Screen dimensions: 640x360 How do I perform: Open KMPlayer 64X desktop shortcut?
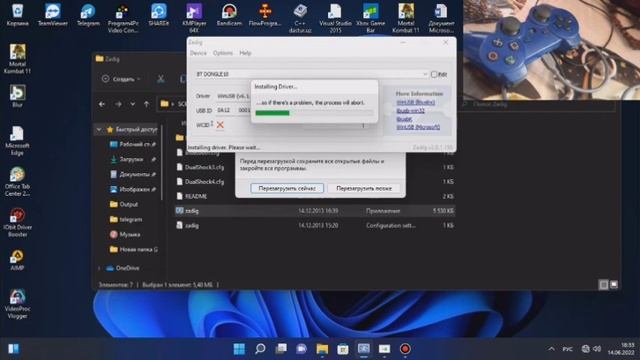click(194, 18)
